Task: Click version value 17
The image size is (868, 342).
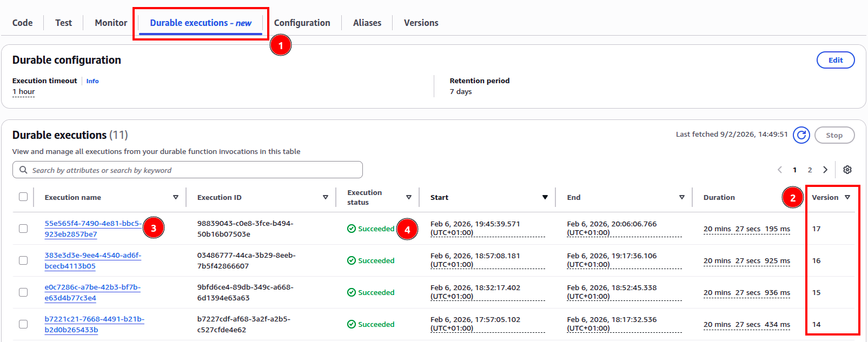Action: click(817, 229)
